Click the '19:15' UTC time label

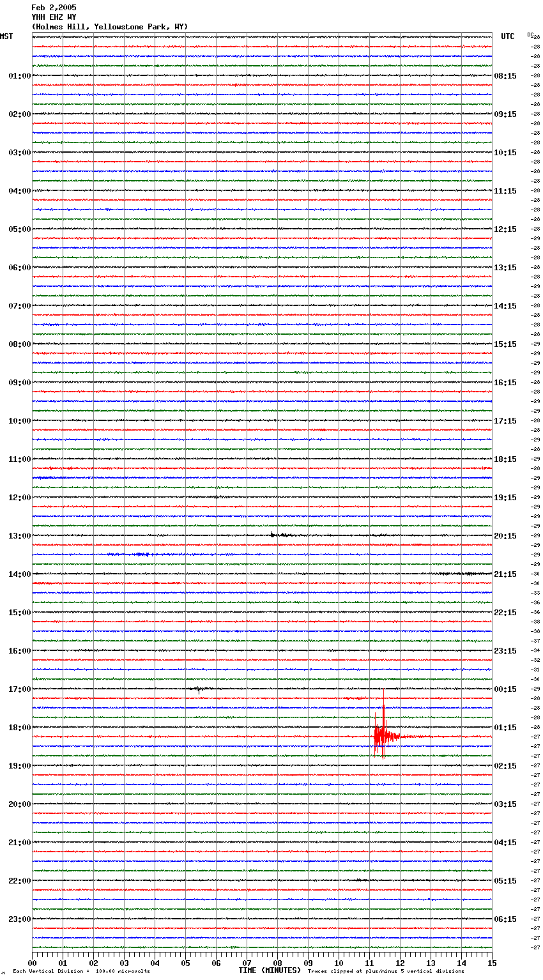[x=505, y=498]
